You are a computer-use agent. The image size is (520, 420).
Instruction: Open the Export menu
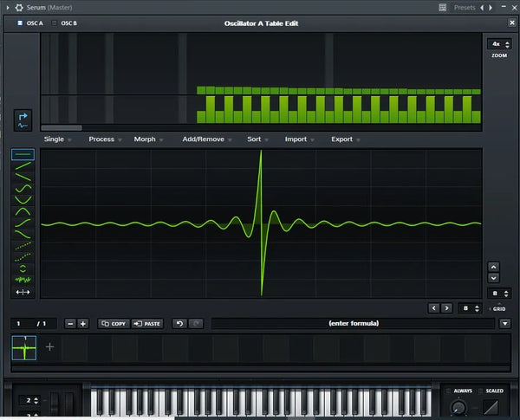(344, 139)
